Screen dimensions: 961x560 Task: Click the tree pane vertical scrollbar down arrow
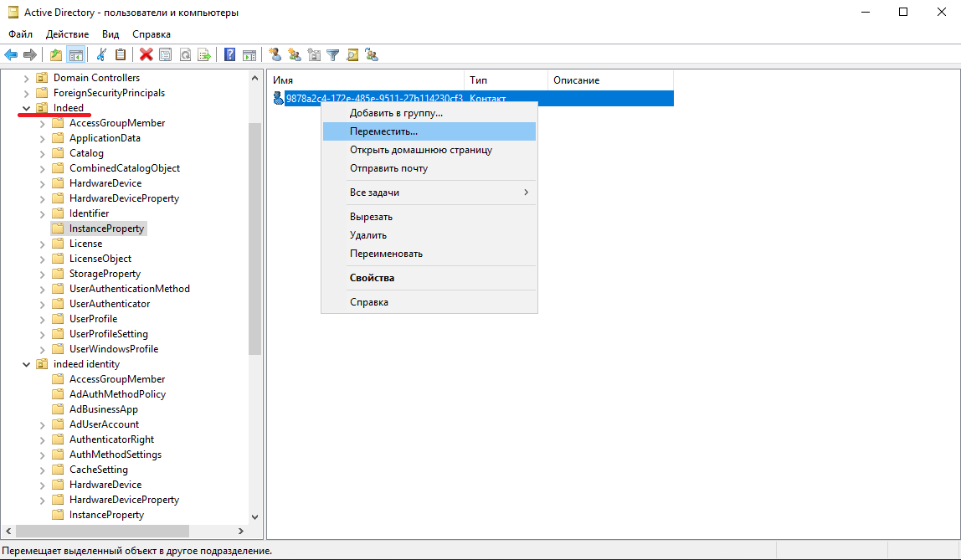255,517
